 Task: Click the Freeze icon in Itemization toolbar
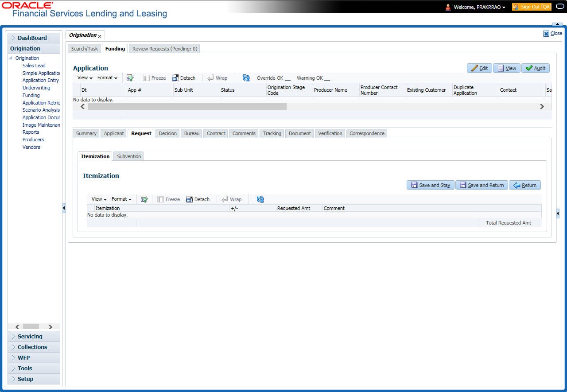[x=160, y=199]
